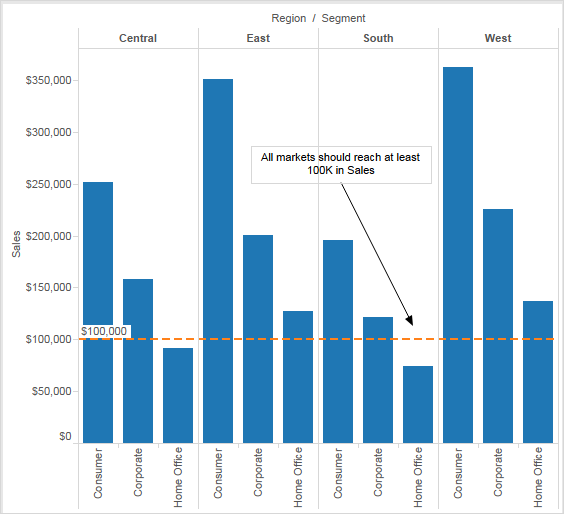564x514 pixels.
Task: Click the West Home Office bar
Action: pos(538,372)
